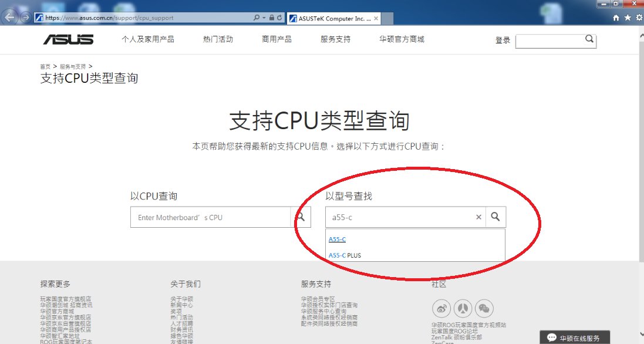The image size is (644, 344).
Task: Click the Favorites star icon in browser toolbar
Action: pyautogui.click(x=627, y=18)
